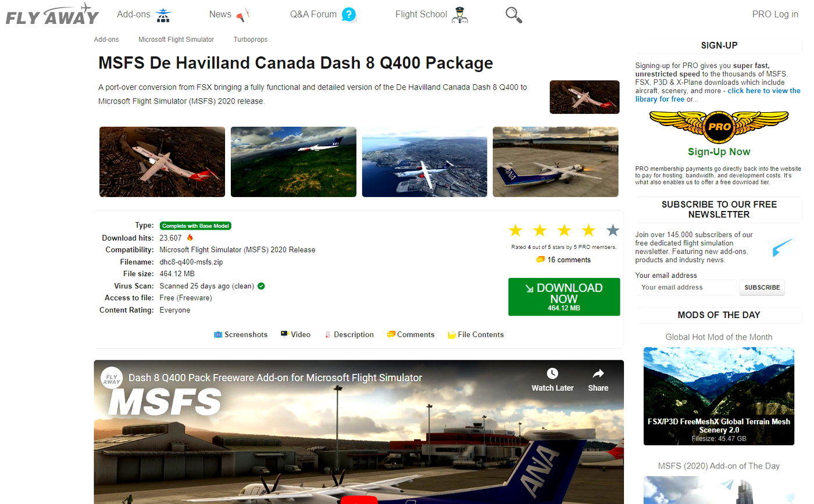Click the Turboprops breadcrumb link
The height and width of the screenshot is (504, 814).
pos(251,40)
